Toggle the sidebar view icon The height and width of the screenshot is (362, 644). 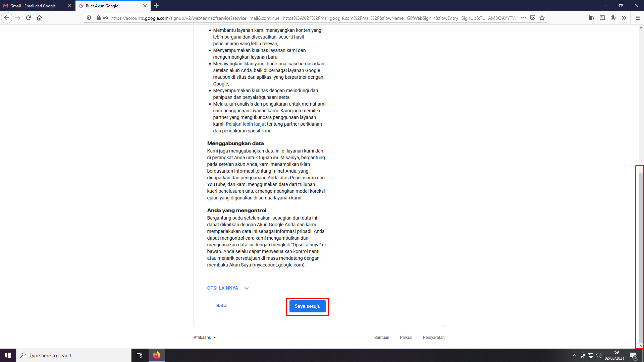coord(602,18)
